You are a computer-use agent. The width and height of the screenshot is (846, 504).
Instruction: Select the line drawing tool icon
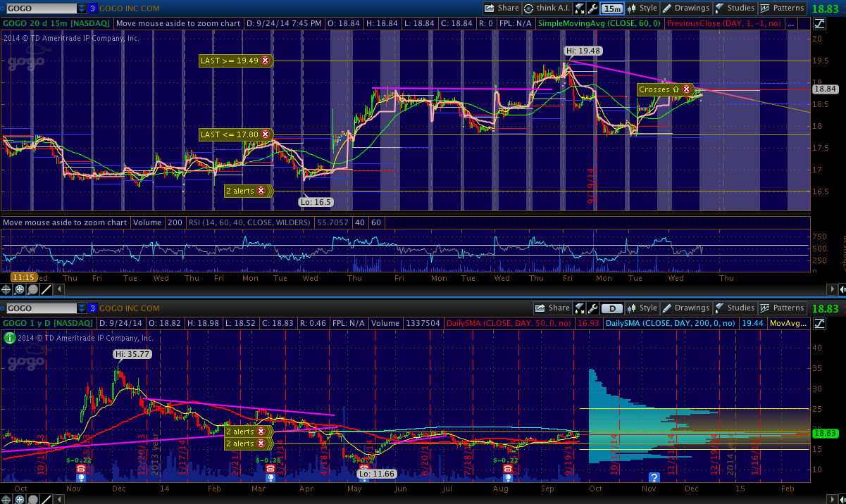[46, 289]
